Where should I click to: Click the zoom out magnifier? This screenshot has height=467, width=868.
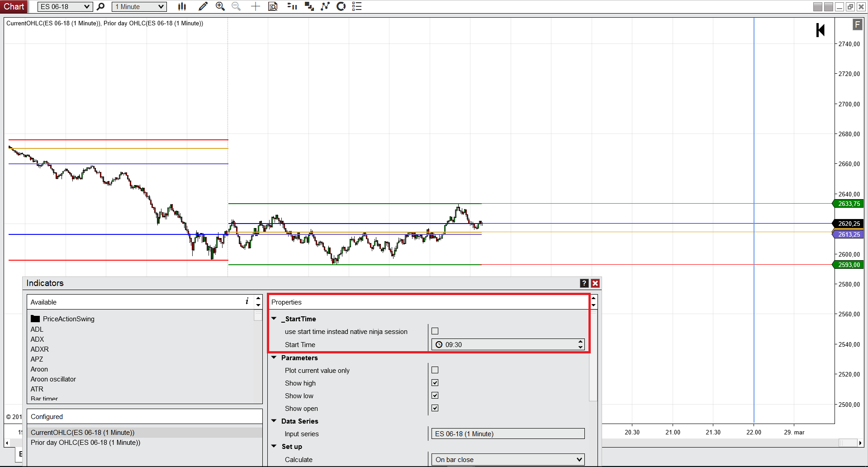(x=236, y=6)
